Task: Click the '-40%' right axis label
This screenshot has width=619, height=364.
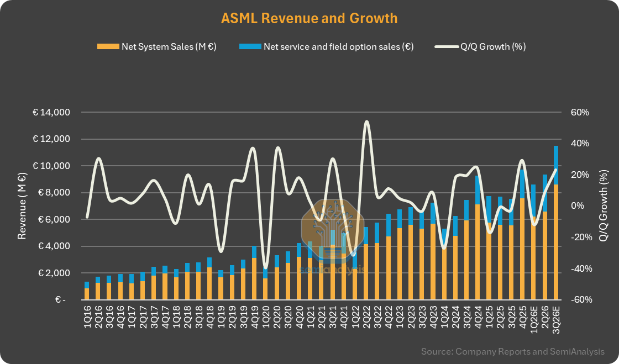Action: (581, 268)
